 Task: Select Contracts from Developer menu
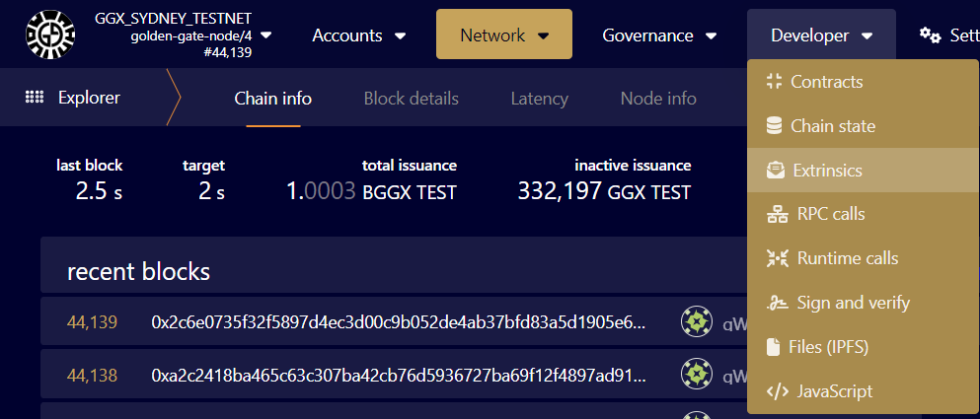[x=863, y=81]
